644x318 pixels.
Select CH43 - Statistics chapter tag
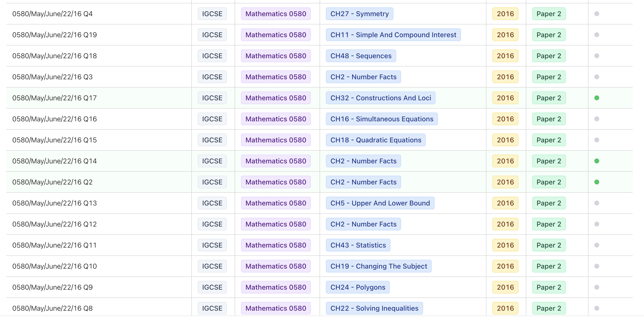[x=357, y=245]
